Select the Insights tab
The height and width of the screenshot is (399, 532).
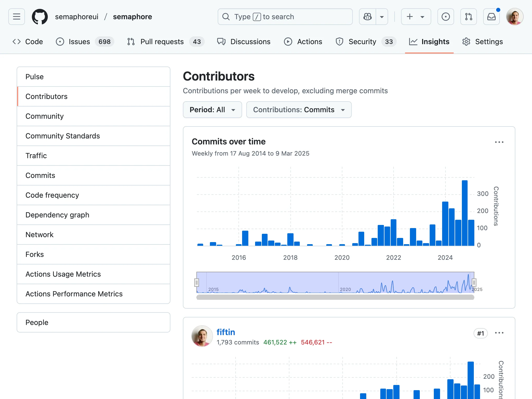[x=429, y=42]
